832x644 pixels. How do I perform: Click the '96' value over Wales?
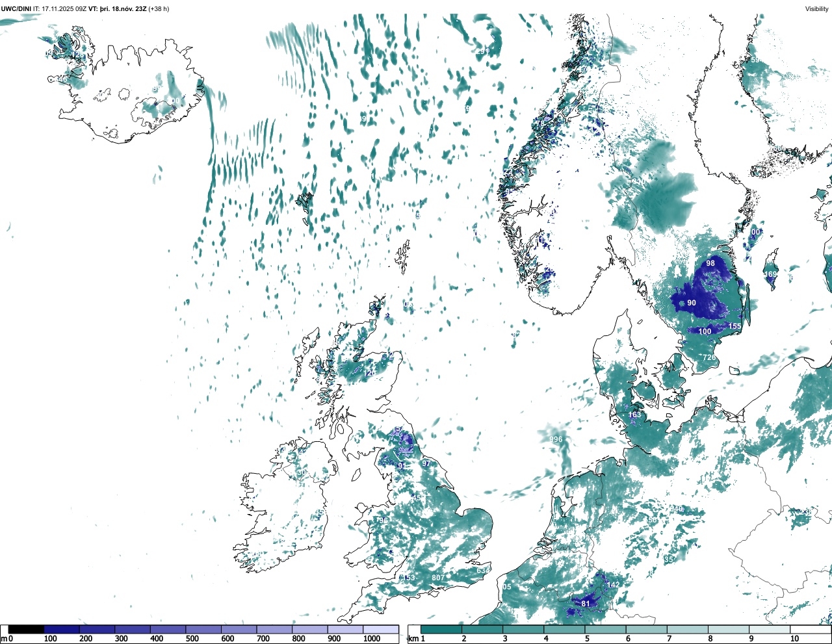pyautogui.click(x=383, y=521)
